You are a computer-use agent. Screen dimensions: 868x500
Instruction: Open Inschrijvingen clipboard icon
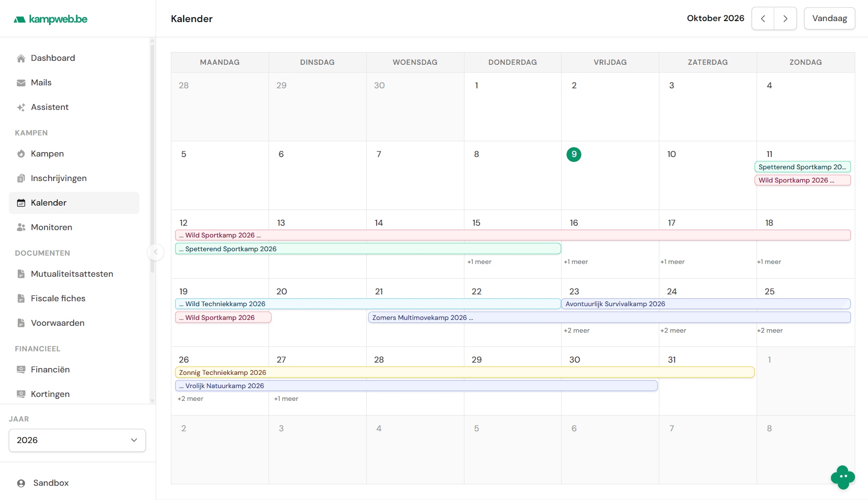[21, 179]
